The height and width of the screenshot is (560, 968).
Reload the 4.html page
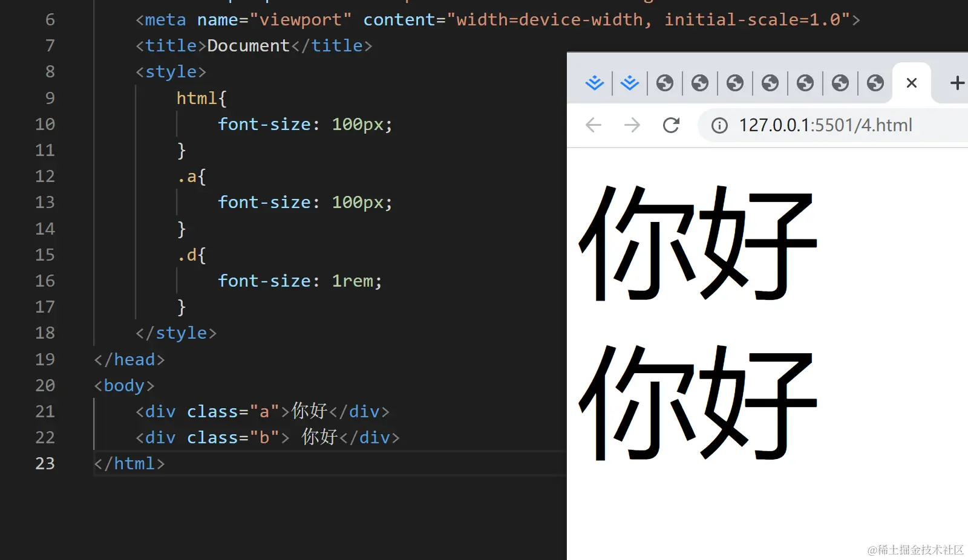coord(671,125)
